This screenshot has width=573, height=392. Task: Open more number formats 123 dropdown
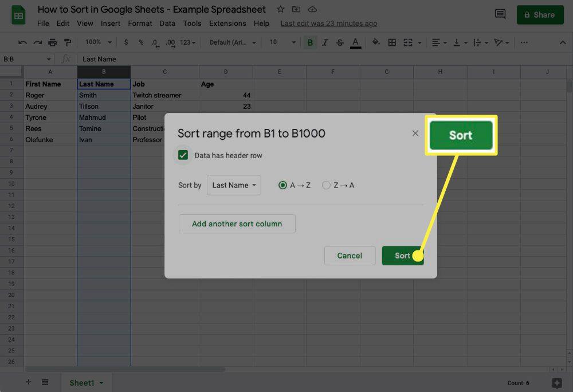point(188,42)
